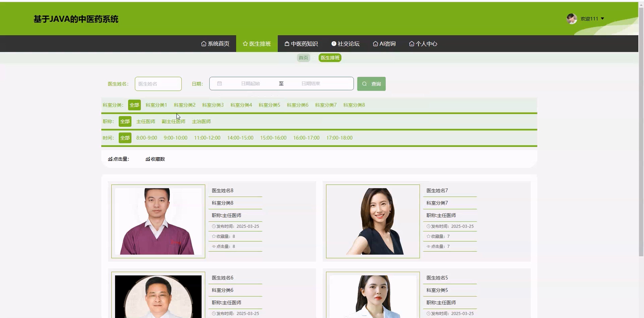Image resolution: width=644 pixels, height=318 pixels.
Task: Click the 点击量 sort chart icon
Action: pyautogui.click(x=110, y=159)
